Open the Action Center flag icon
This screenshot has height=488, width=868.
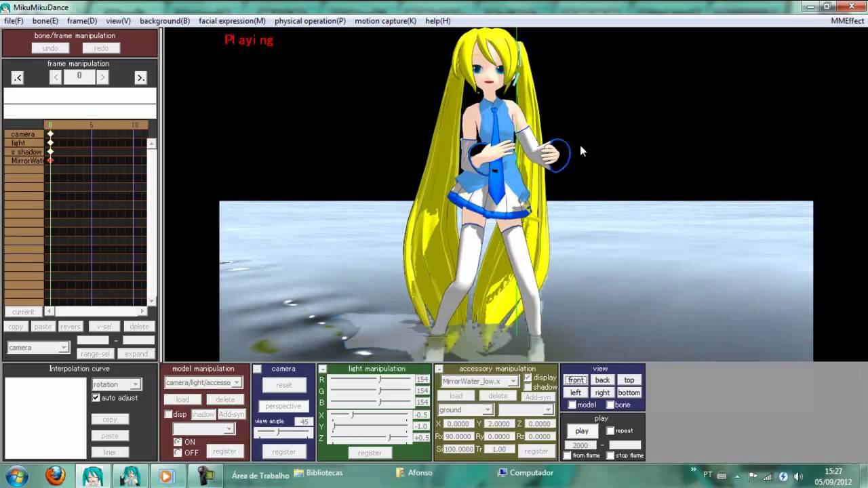(x=753, y=476)
